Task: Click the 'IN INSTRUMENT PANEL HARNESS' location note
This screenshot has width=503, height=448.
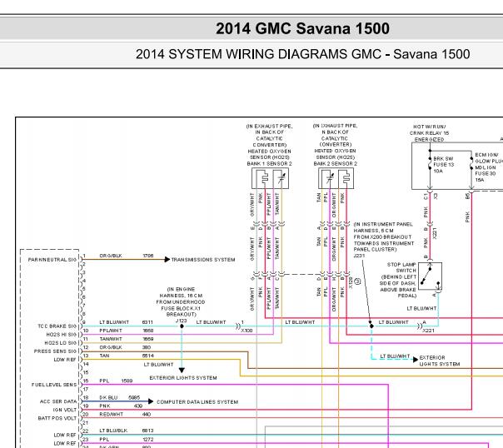Action: [x=384, y=237]
